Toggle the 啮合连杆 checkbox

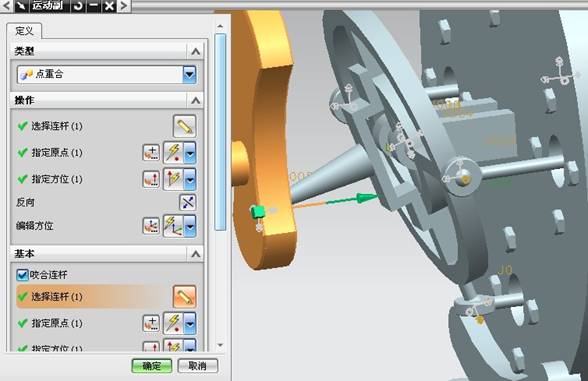(x=22, y=275)
